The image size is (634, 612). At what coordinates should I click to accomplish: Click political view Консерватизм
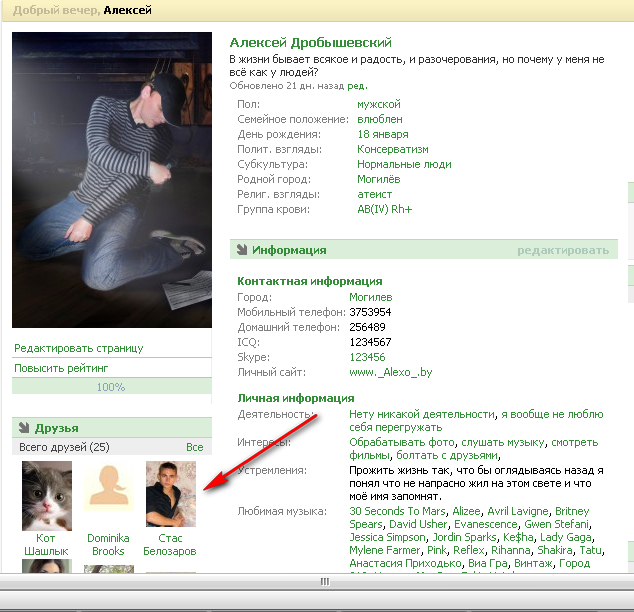click(393, 149)
